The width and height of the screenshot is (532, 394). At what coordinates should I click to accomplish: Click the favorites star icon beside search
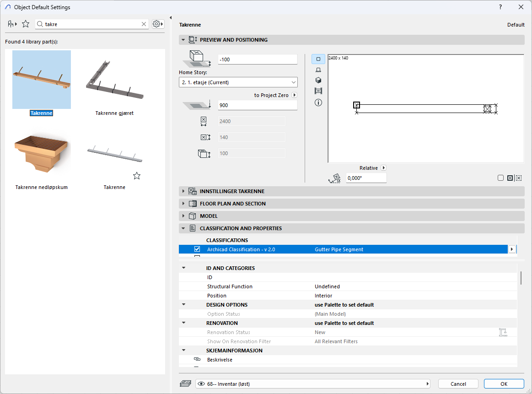[26, 24]
